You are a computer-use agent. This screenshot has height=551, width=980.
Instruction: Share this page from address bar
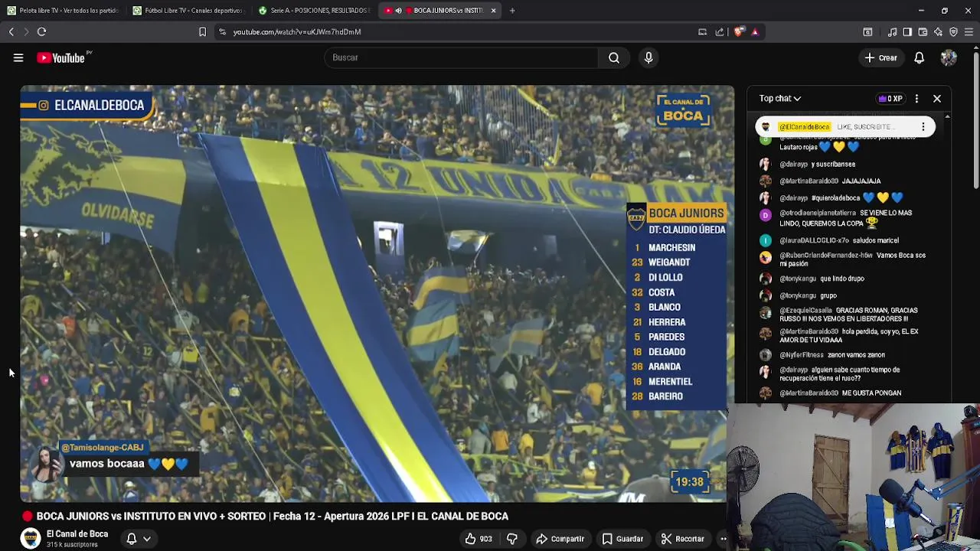click(720, 31)
